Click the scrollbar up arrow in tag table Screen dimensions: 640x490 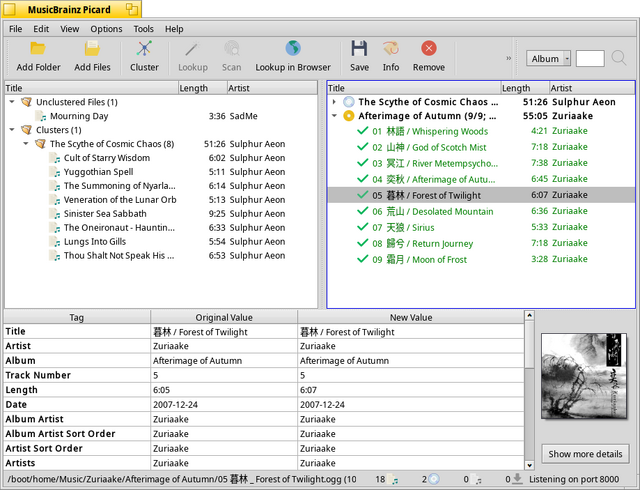[529, 315]
